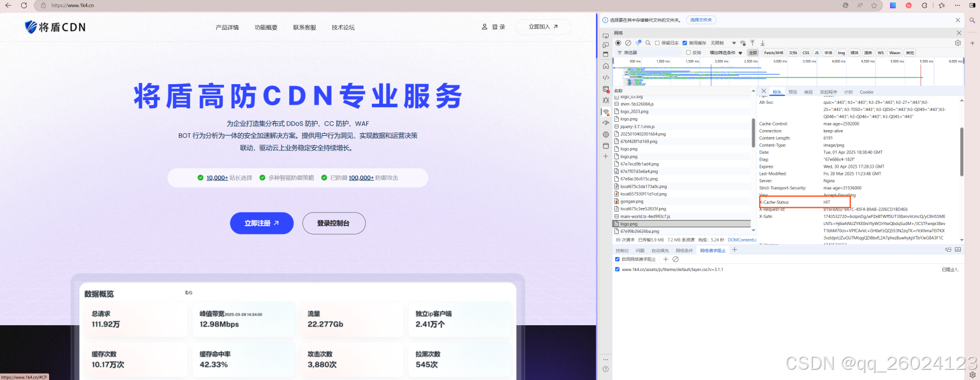This screenshot has height=380, width=980.
Task: Open the Sources bug icon in DevTools sidebar
Action: coord(605,100)
